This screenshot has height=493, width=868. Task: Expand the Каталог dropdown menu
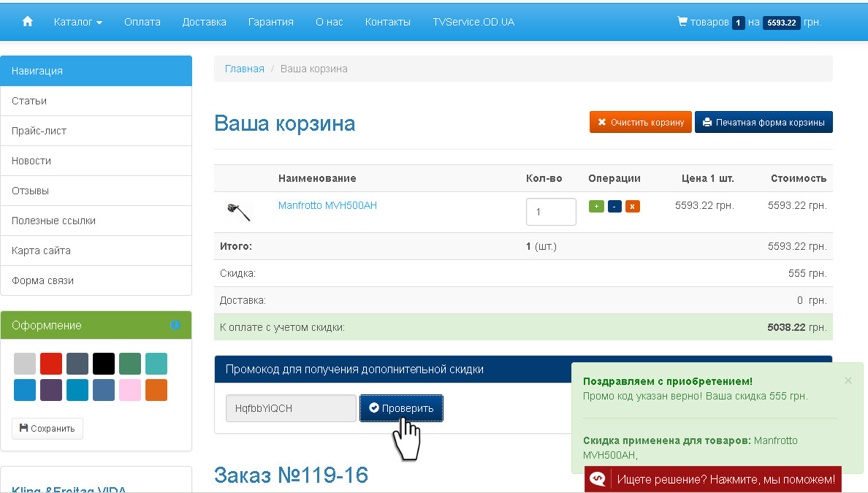pos(77,22)
